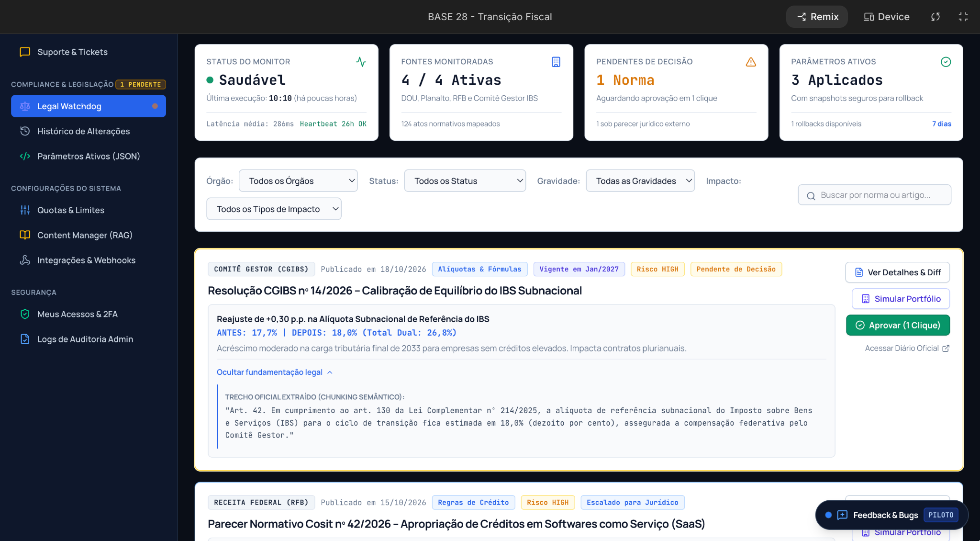Click the magnifier icon in search box

click(x=811, y=195)
